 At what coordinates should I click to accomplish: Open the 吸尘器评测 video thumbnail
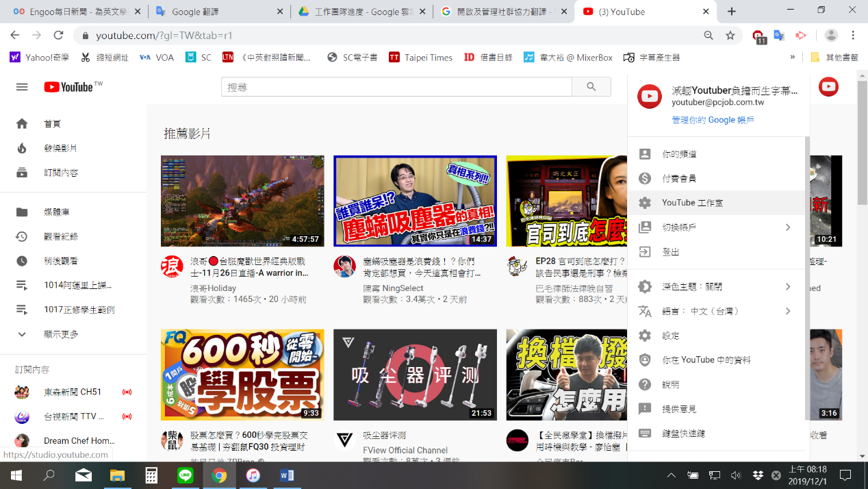415,375
